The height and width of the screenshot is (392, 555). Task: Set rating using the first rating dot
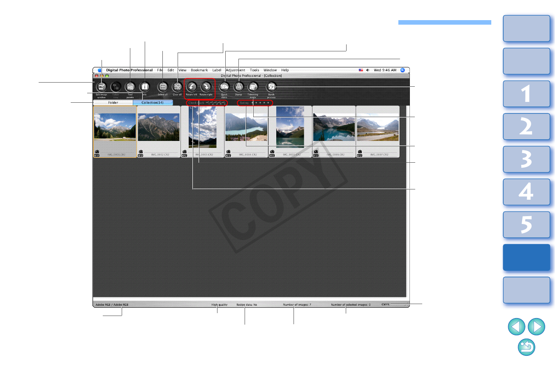[x=252, y=103]
